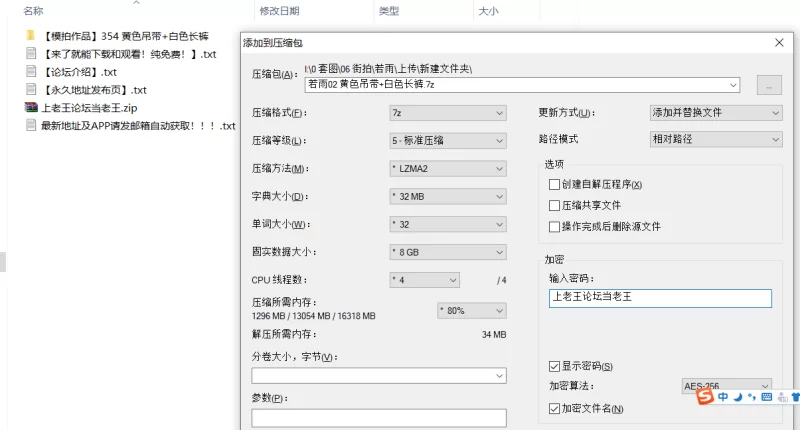800x430 pixels.
Task: Open the AES-256 encryption method dropdown
Action: click(725, 386)
